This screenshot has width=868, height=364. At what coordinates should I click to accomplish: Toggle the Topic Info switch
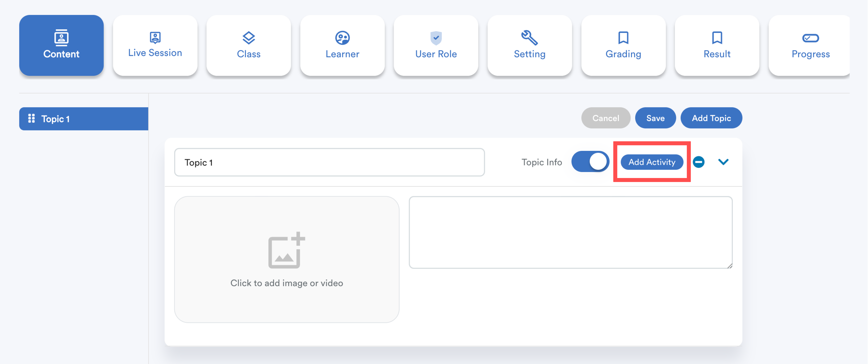(x=590, y=162)
